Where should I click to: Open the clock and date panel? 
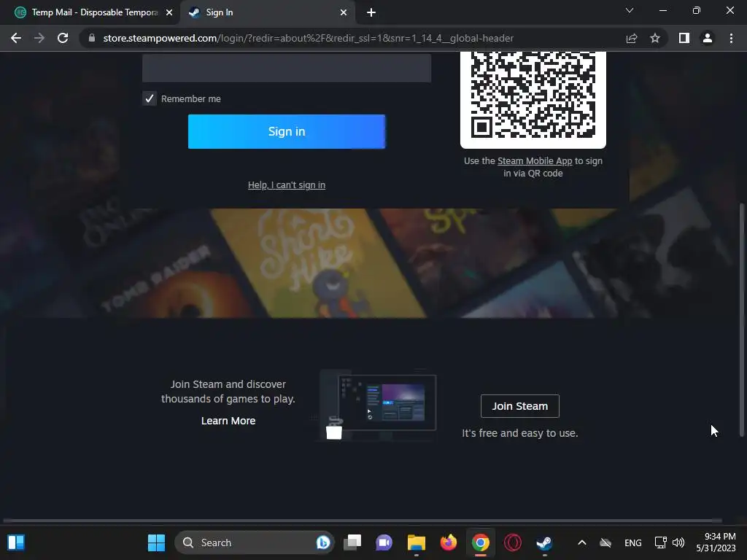pos(716,542)
